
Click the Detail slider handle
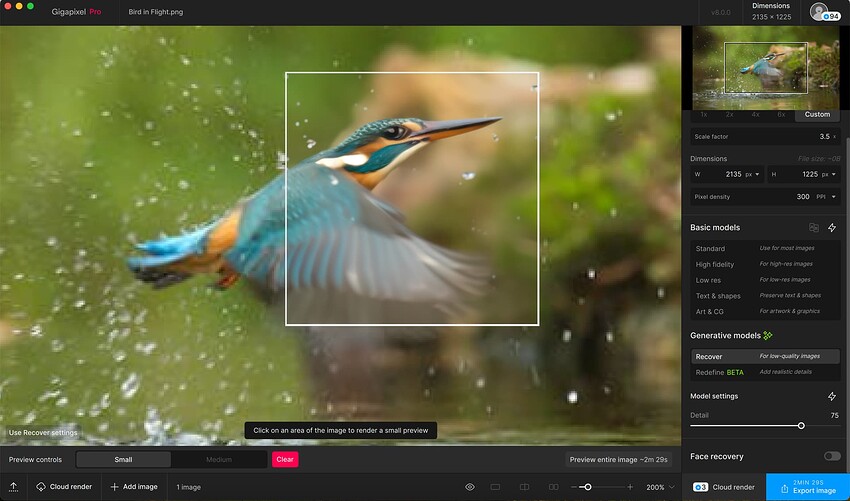(801, 426)
